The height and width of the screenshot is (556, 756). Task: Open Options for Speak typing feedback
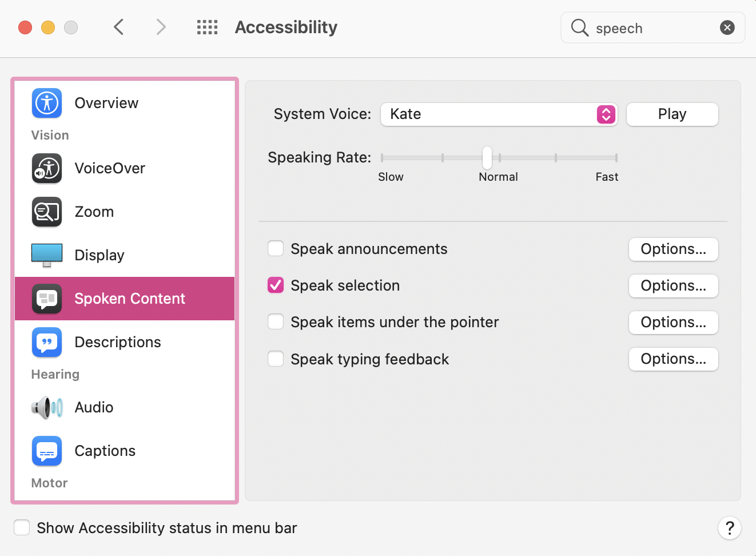674,359
